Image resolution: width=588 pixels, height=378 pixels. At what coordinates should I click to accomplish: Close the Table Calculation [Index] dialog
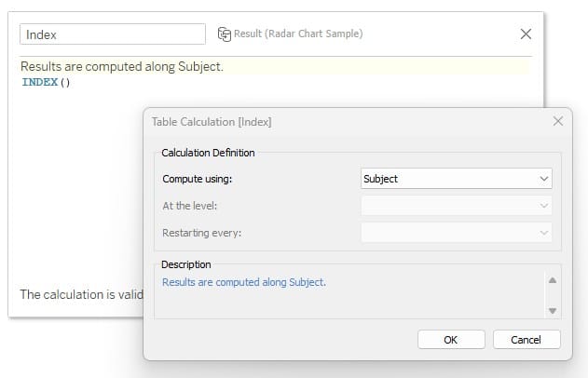click(558, 121)
